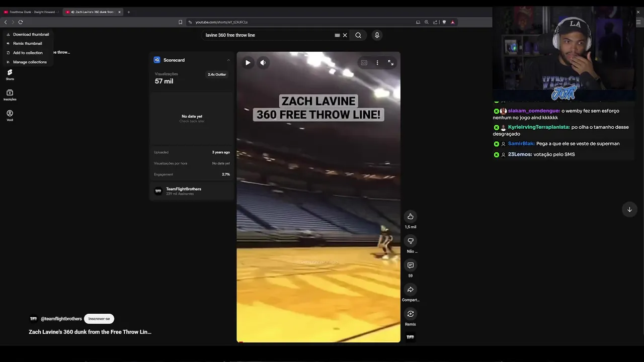Viewport: 644px width, 362px height.
Task: Click the Scorecard IQ logo icon
Action: 157,60
